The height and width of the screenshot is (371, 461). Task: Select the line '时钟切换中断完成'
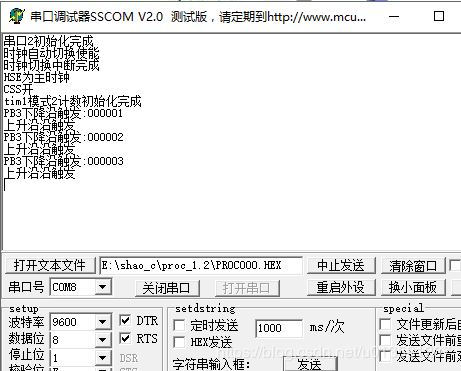pos(52,65)
